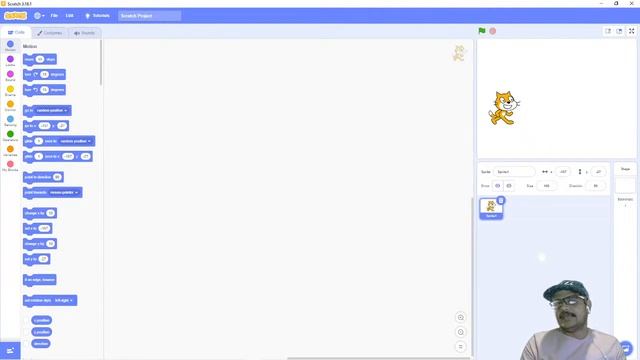The height and width of the screenshot is (360, 640).
Task: Open the globe language menu
Action: pos(39,16)
